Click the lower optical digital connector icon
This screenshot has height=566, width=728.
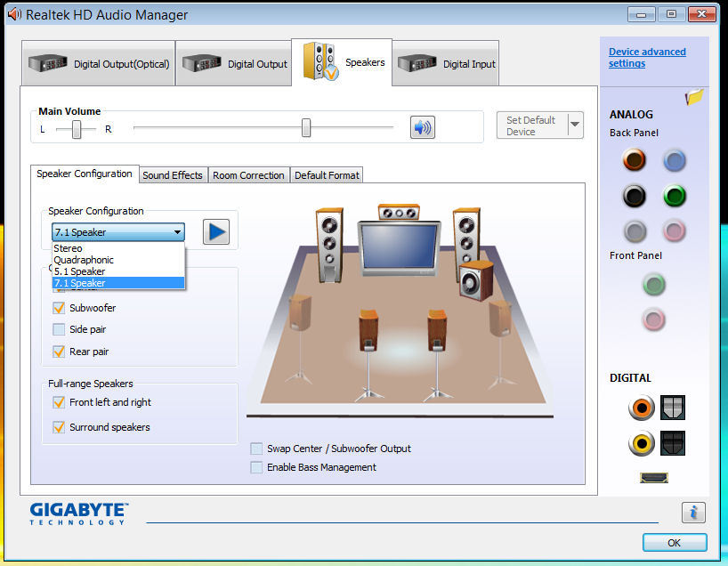673,443
